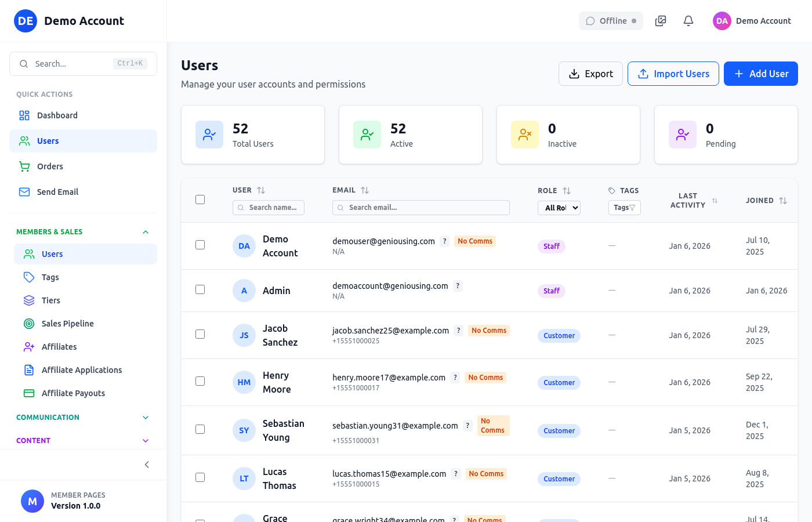Open Sales Pipeline from sidebar menu
812x522 pixels.
67,324
